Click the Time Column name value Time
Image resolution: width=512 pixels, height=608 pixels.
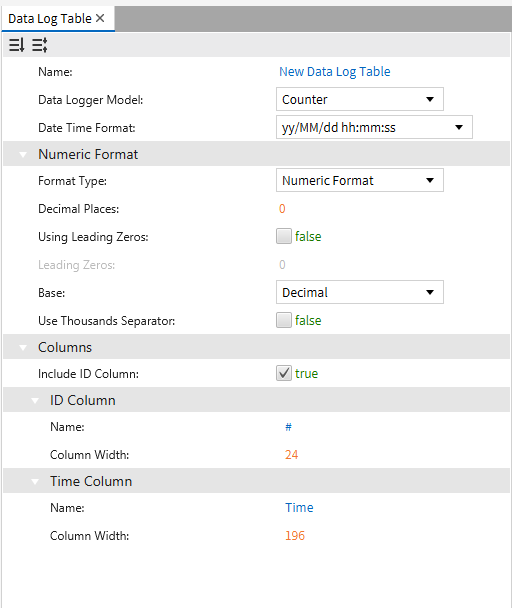coord(299,508)
